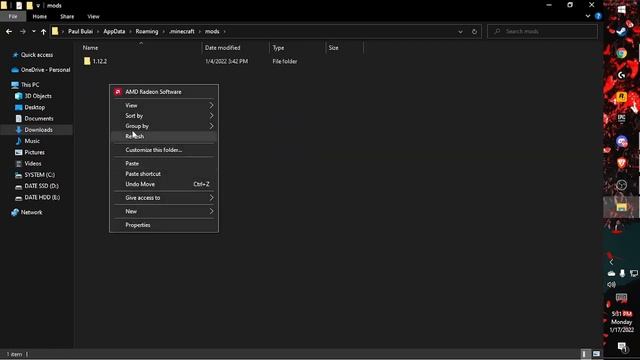
Task: Switch to File Explorer taskbar icon
Action: coord(621,207)
